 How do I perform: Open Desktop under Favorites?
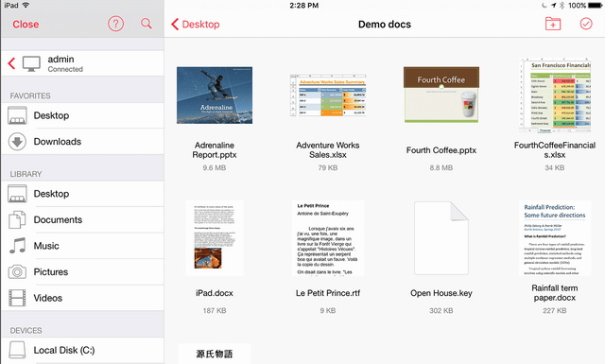click(x=82, y=115)
